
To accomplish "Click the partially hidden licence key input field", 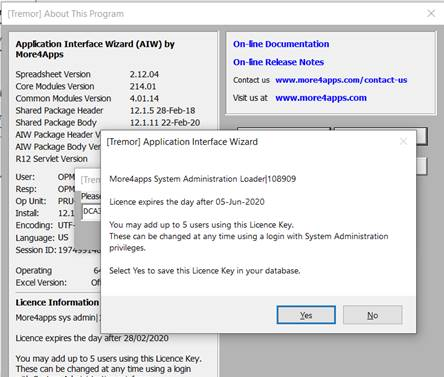I will 91,212.
